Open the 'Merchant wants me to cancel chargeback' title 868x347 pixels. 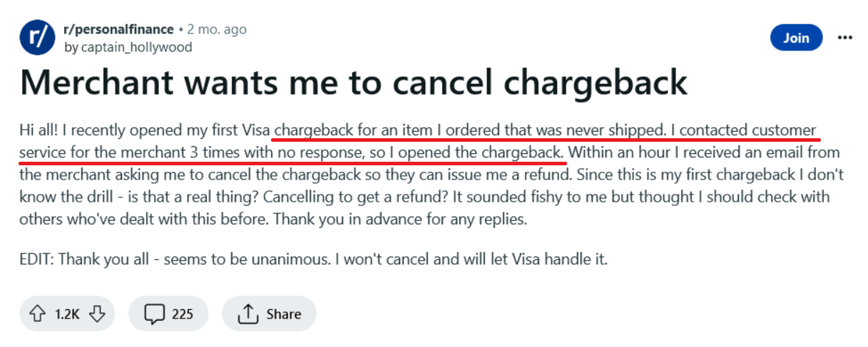(354, 83)
